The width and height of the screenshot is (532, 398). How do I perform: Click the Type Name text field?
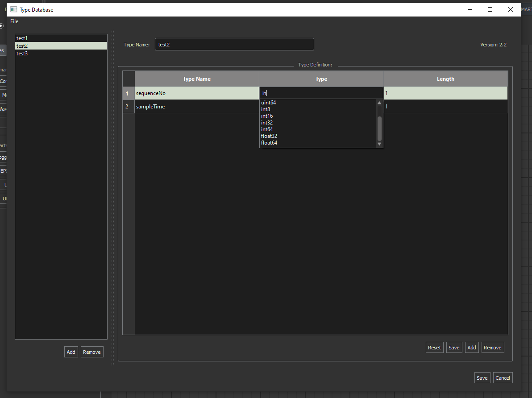pyautogui.click(x=234, y=45)
